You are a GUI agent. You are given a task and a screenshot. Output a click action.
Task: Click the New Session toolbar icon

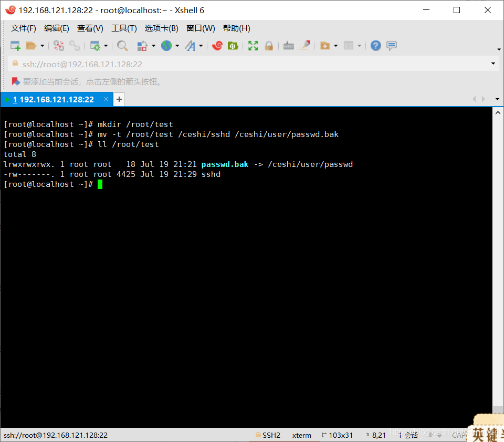coord(15,46)
